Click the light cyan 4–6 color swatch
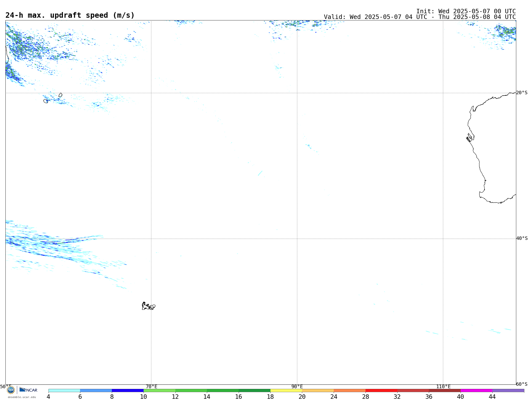The width and height of the screenshot is (532, 400). 64,390
